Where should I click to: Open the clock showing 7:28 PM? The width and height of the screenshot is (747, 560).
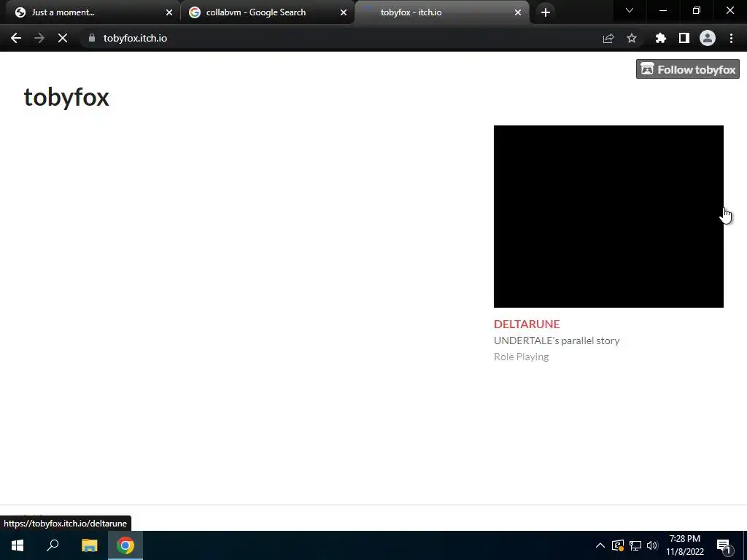pyautogui.click(x=685, y=545)
